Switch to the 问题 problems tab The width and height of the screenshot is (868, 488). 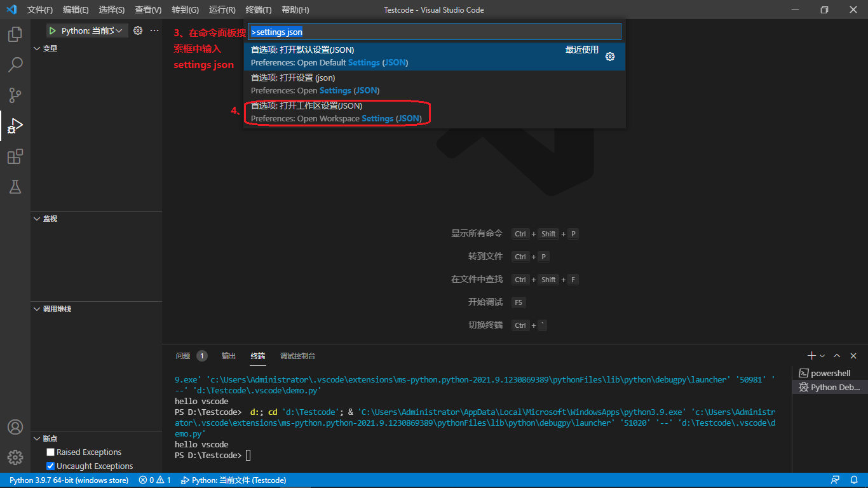tap(191, 356)
